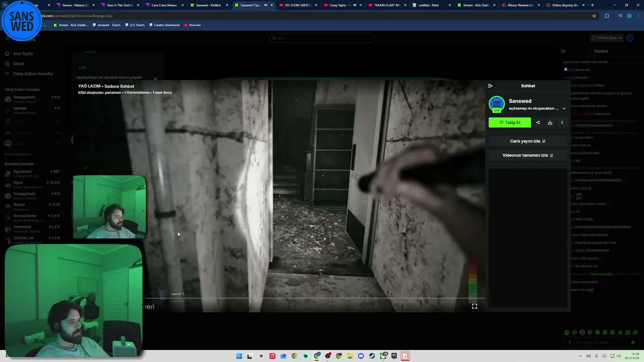Share the clip with the share icon

point(538,123)
